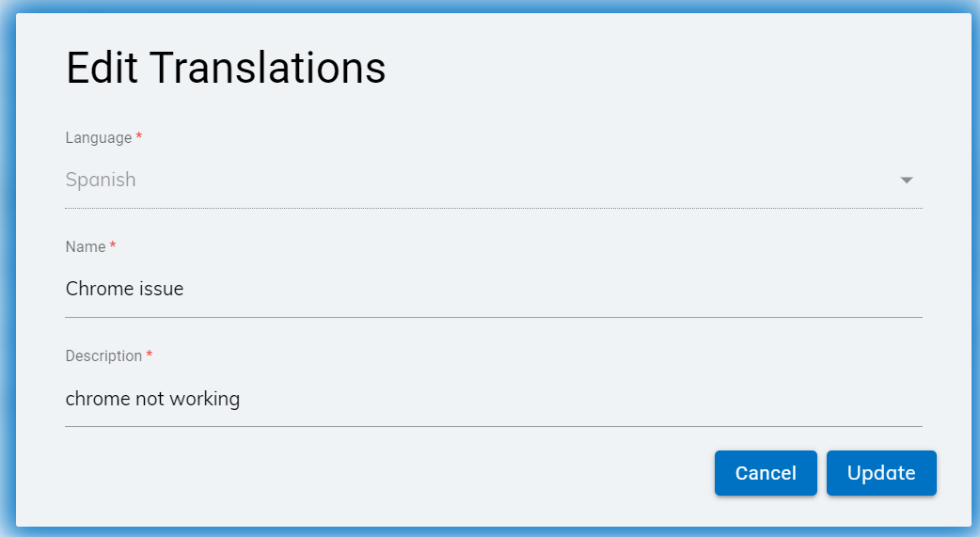Click the Edit Translations heading

pyautogui.click(x=226, y=69)
